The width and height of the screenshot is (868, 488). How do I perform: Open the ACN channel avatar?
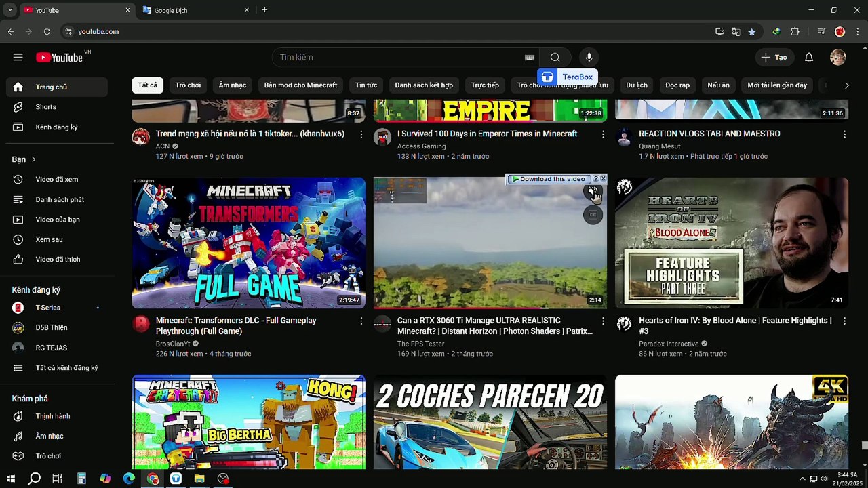[x=141, y=137]
